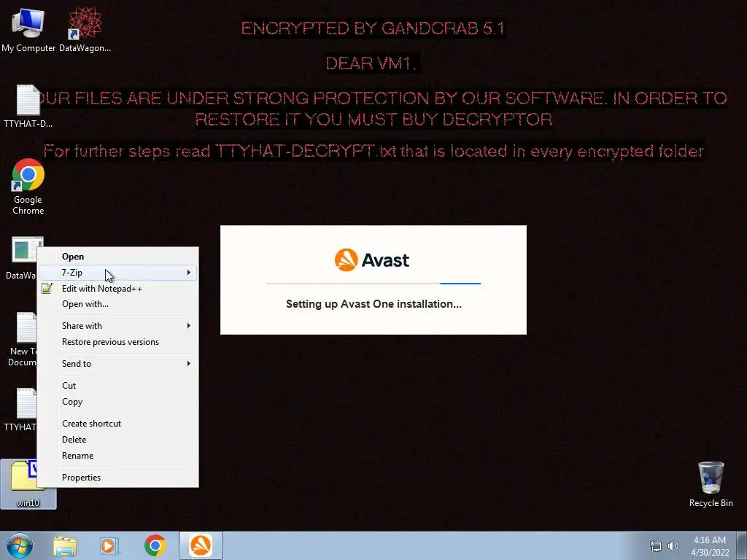This screenshot has width=747, height=560.
Task: Select the New Text Document desktop icon
Action: coord(21,339)
